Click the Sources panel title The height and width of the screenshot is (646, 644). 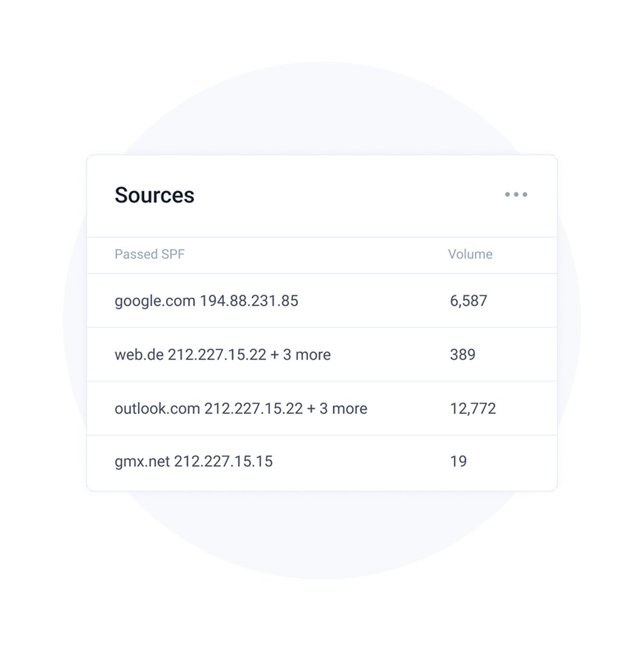coord(154,194)
